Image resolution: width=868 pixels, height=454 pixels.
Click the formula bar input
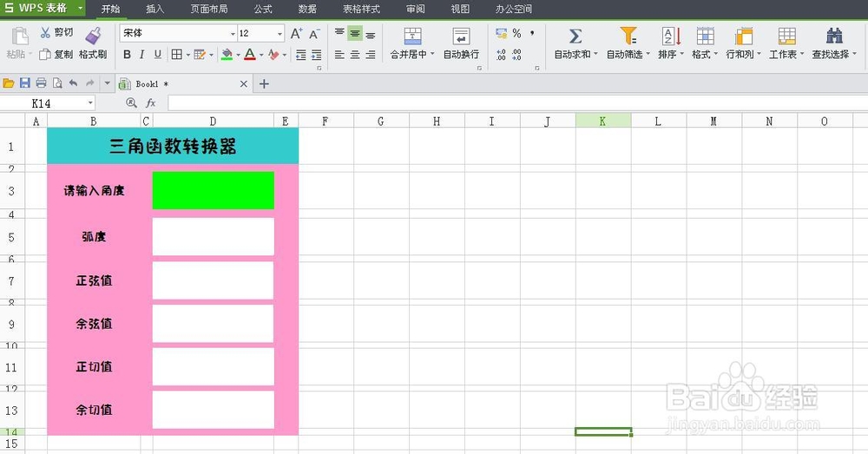coord(517,103)
